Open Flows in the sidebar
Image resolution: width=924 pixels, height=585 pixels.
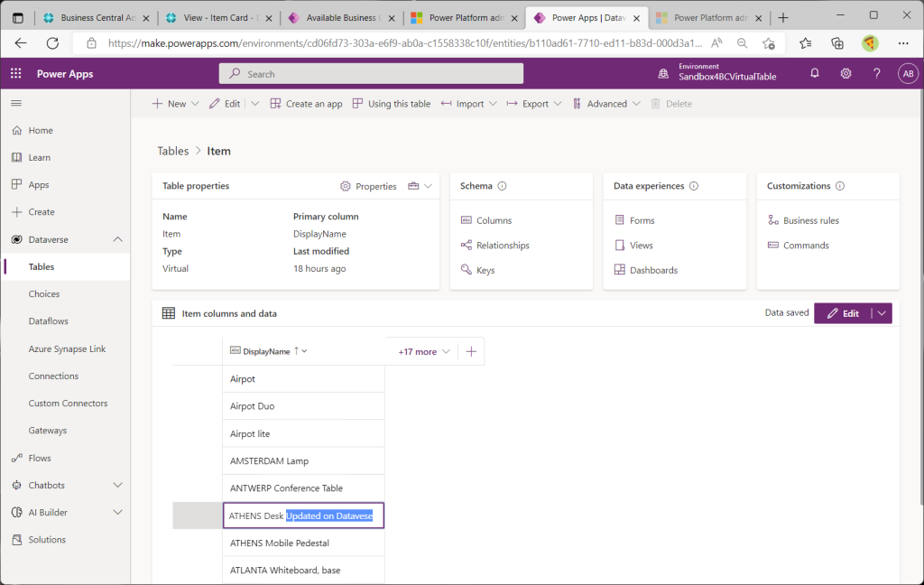click(x=40, y=459)
